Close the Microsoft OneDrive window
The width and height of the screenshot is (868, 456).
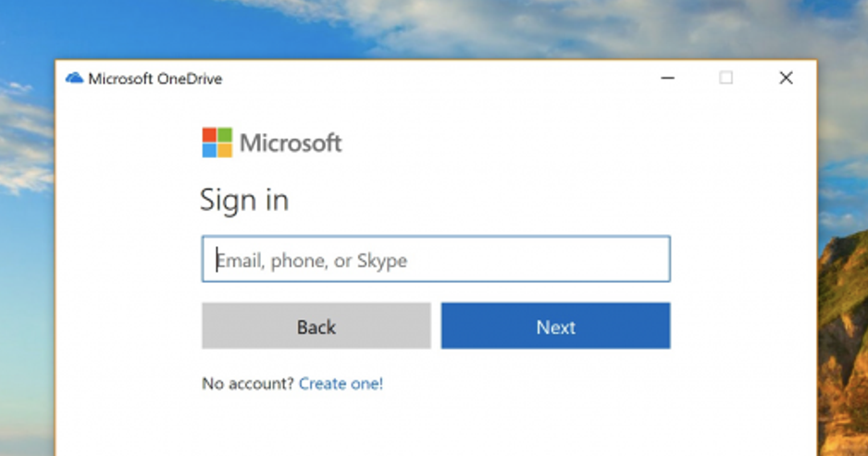tap(786, 78)
